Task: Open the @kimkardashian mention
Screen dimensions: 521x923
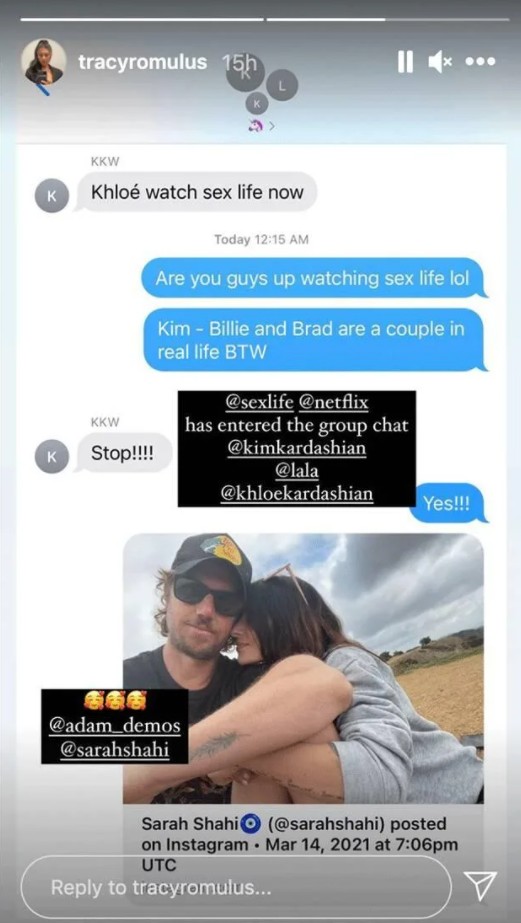Action: tap(297, 448)
